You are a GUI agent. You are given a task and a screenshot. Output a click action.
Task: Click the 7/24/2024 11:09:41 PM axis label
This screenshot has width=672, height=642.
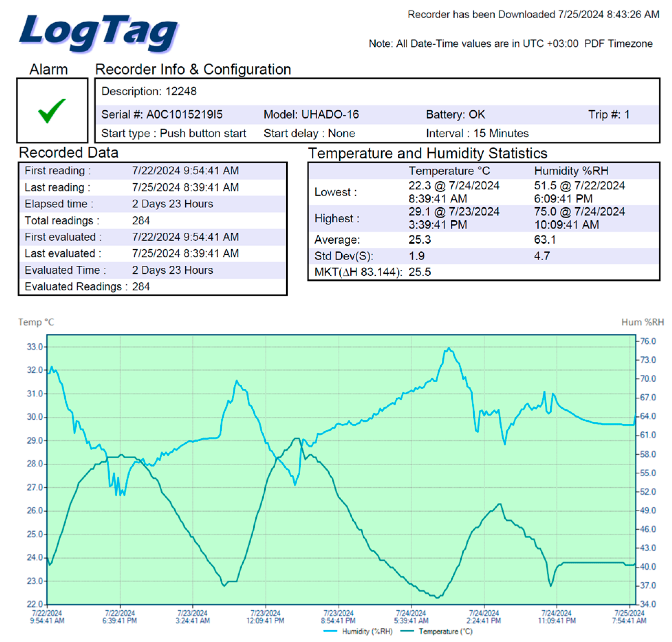click(x=556, y=617)
